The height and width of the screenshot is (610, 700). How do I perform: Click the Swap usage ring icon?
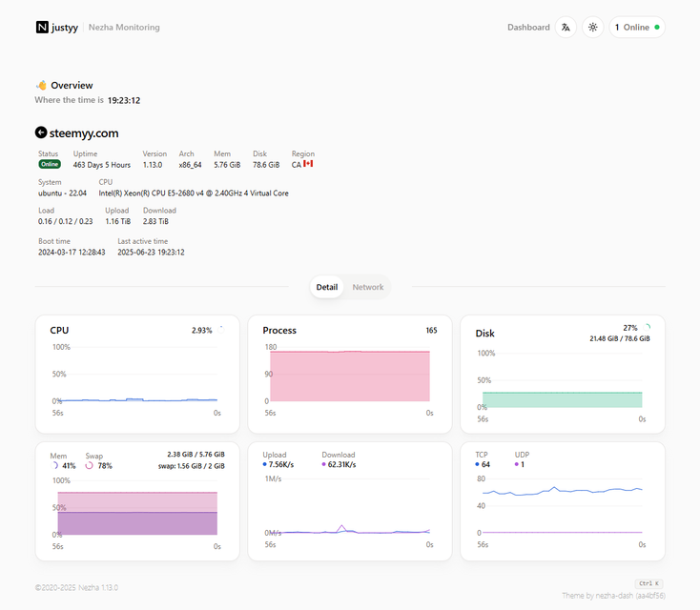pos(90,466)
